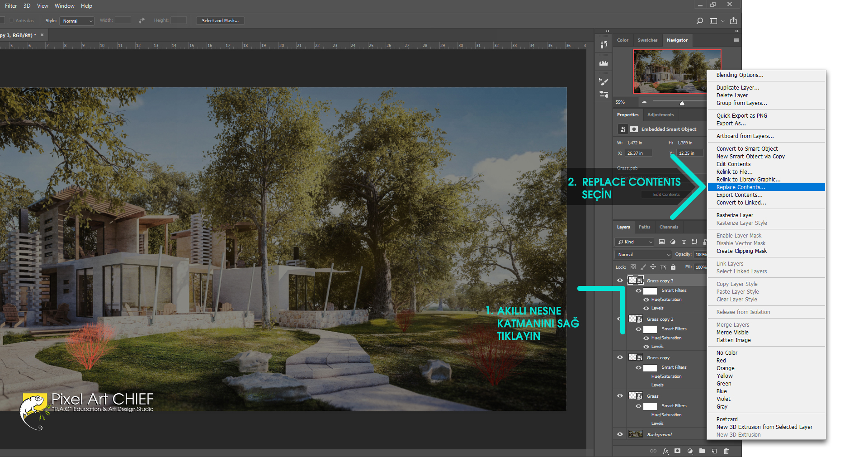Filter layers by adjustment layers icon
The image size is (868, 457).
673,242
